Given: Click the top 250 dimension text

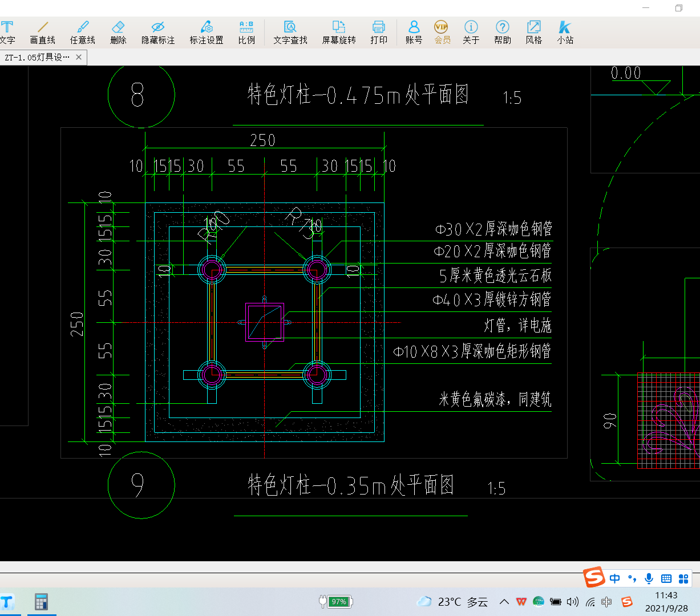Looking at the screenshot, I should [262, 140].
